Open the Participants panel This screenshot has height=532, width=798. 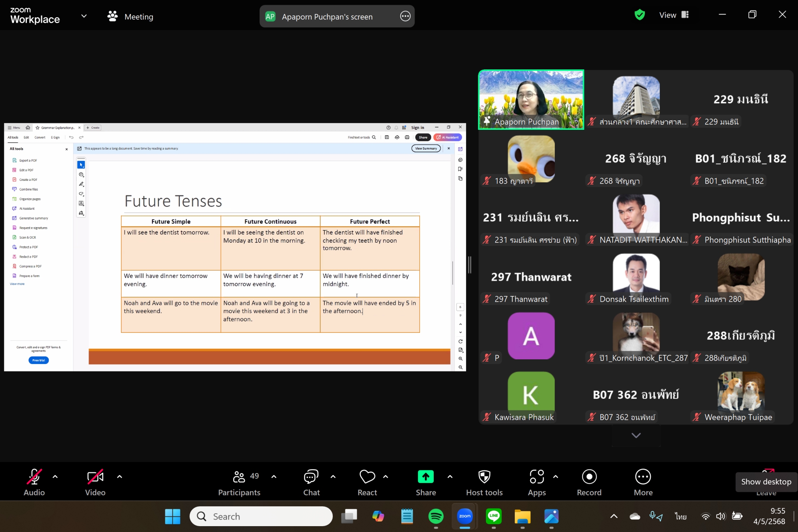tap(239, 483)
